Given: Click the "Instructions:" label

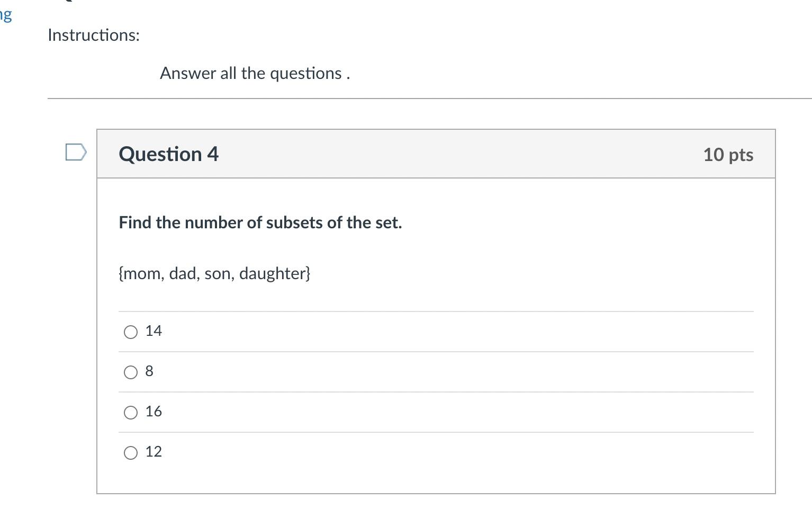Looking at the screenshot, I should click(94, 35).
